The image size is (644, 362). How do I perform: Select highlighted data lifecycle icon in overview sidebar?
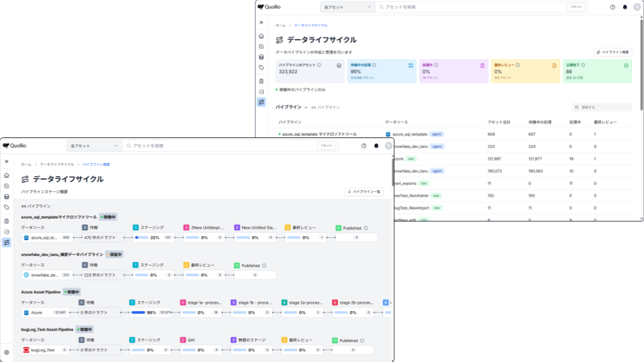pos(7,243)
